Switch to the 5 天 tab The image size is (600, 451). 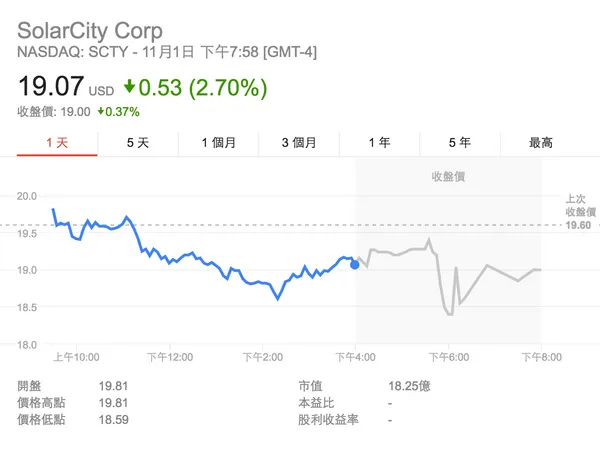click(137, 143)
